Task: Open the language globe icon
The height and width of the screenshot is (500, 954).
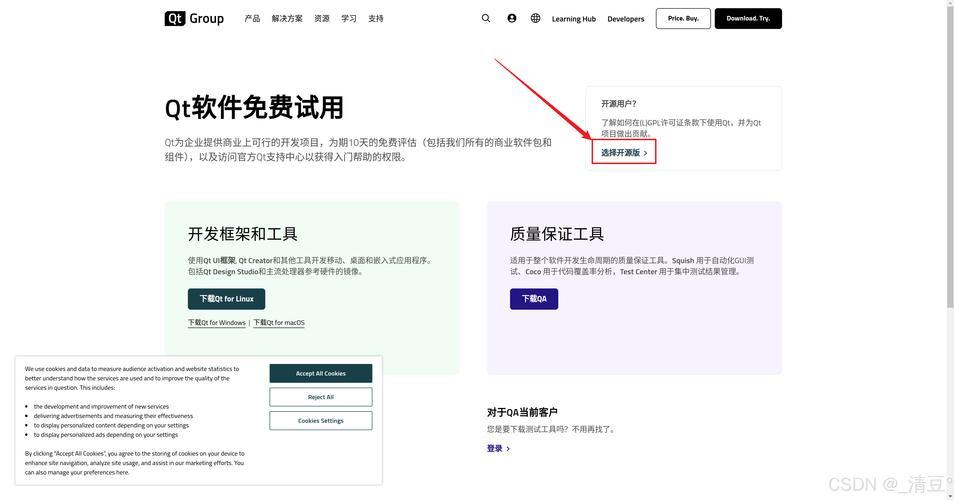Action: click(535, 18)
